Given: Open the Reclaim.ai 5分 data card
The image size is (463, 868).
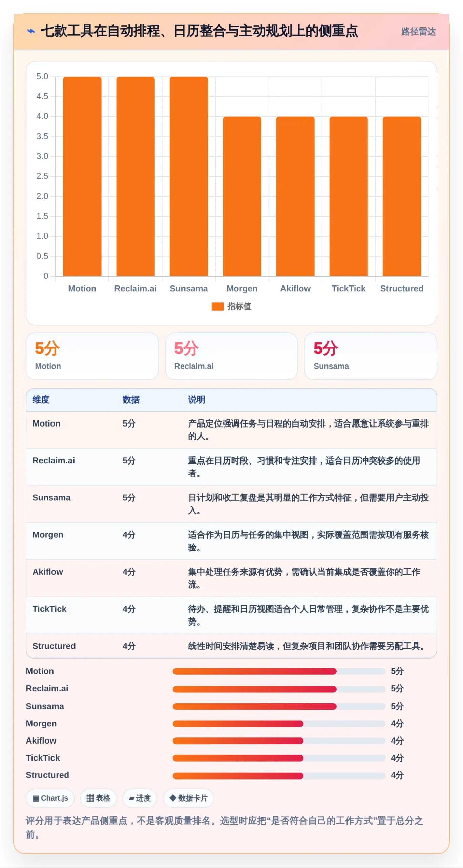Looking at the screenshot, I should 231,356.
